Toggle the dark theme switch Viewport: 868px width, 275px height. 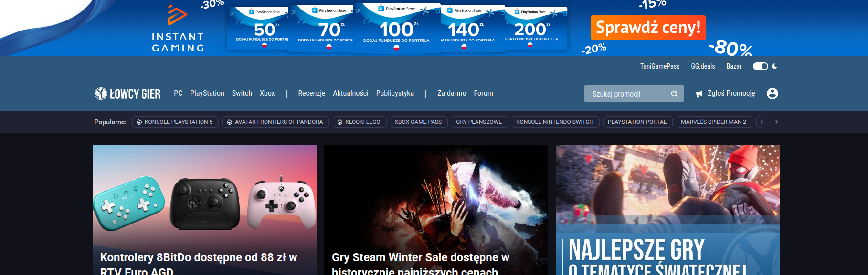click(760, 66)
